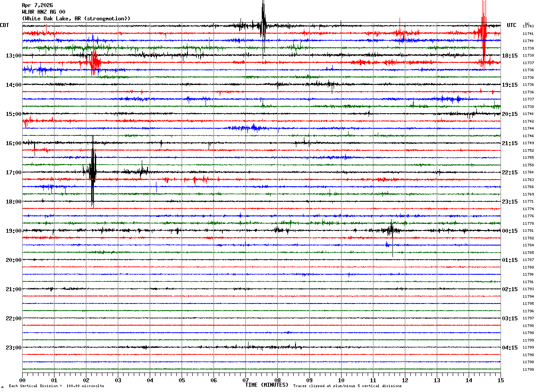Image resolution: width=536 pixels, height=392 pixels.
Task: Click the 14:00 CDT row label
Action: (x=13, y=85)
